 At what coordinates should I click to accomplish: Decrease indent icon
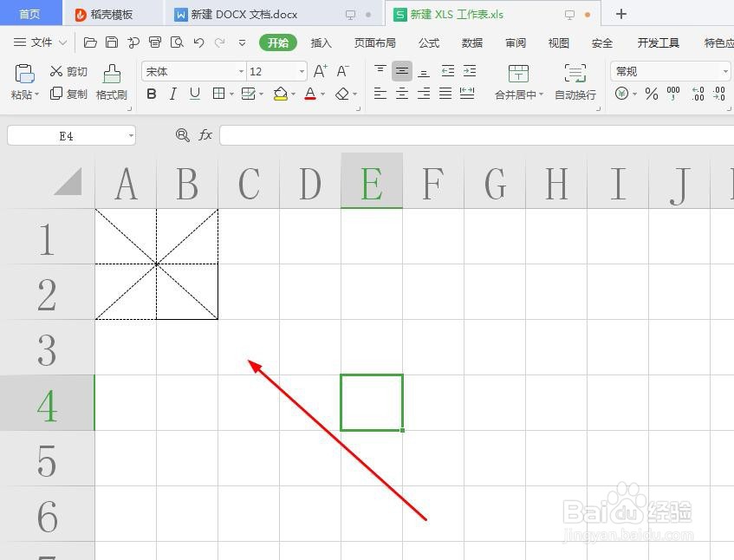[448, 71]
